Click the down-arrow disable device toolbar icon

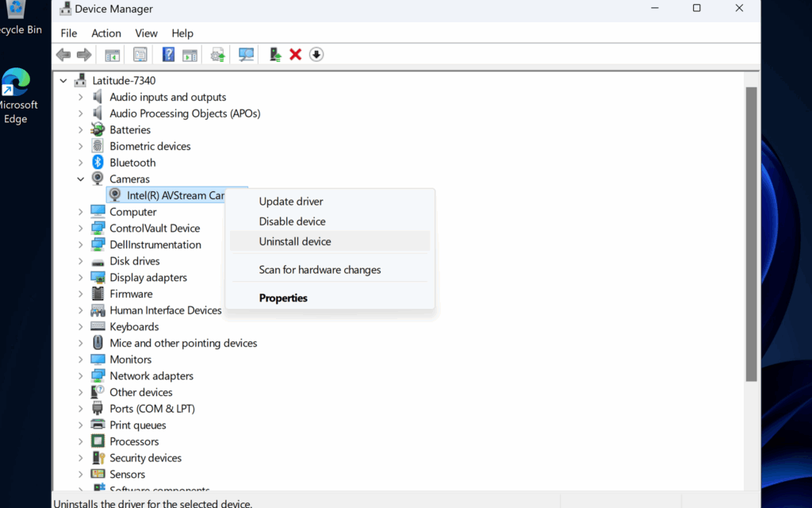tap(316, 55)
